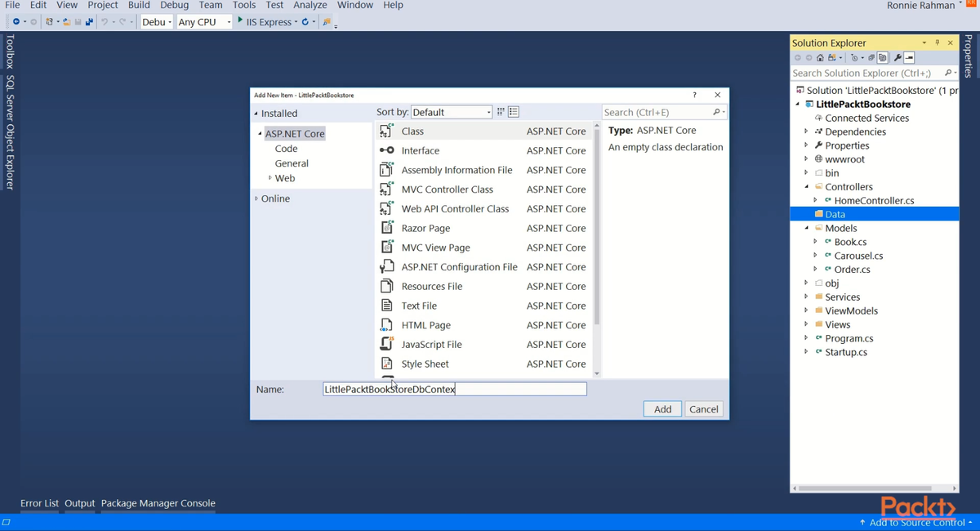
Task: Switch to the Package Manager Console tab
Action: tap(158, 503)
